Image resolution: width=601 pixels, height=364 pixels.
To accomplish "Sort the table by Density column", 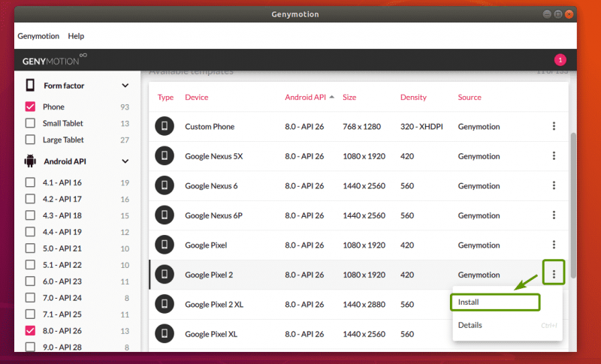I will coord(413,98).
